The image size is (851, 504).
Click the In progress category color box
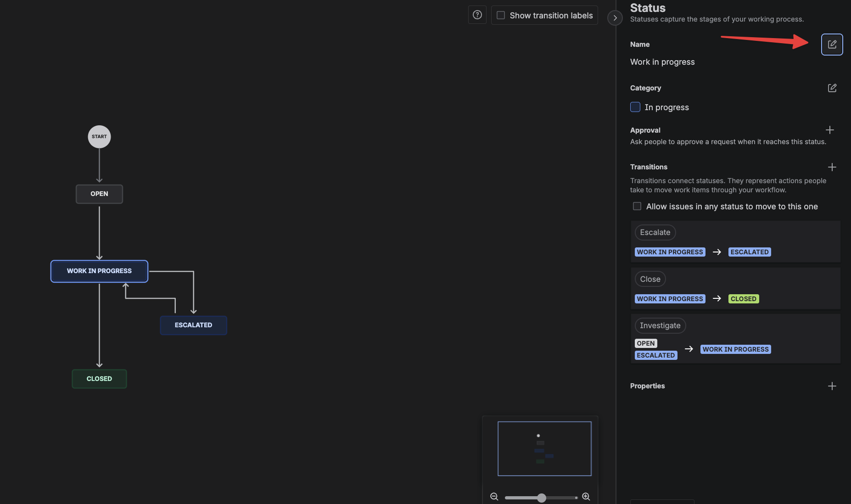635,107
